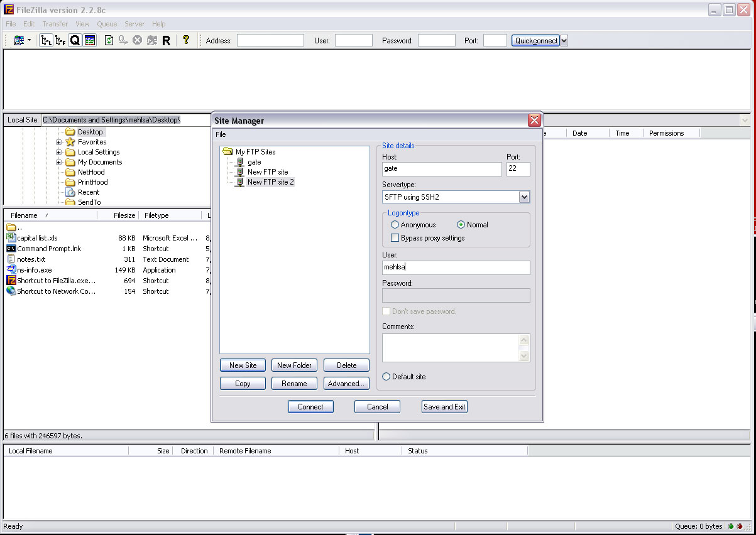Select the Anonymous logon type
The image size is (756, 535).
[395, 225]
